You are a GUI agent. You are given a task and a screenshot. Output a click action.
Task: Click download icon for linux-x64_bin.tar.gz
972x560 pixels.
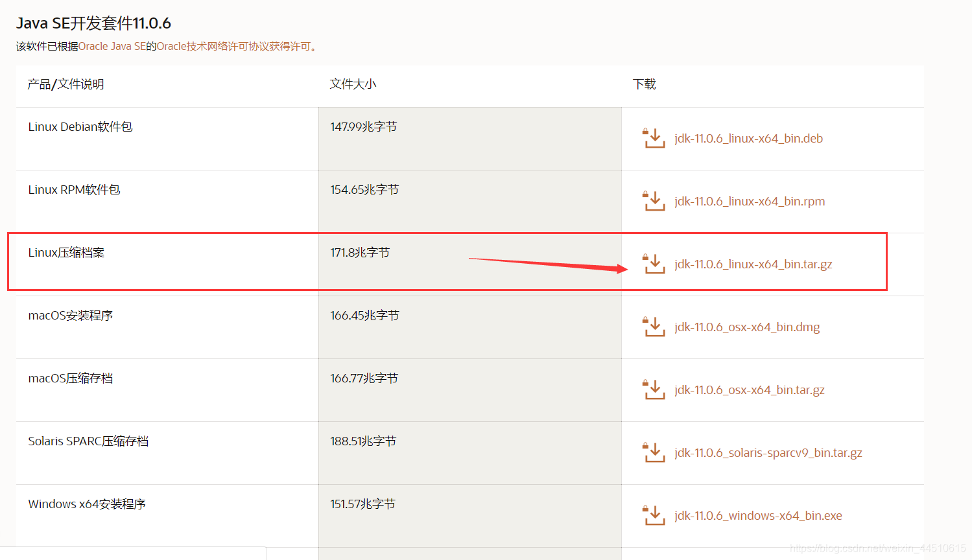tap(654, 264)
